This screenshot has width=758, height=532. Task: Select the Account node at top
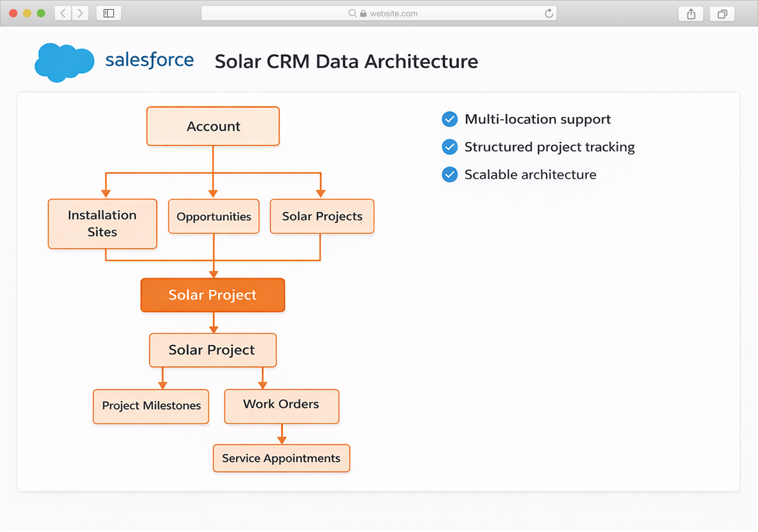[x=213, y=127]
